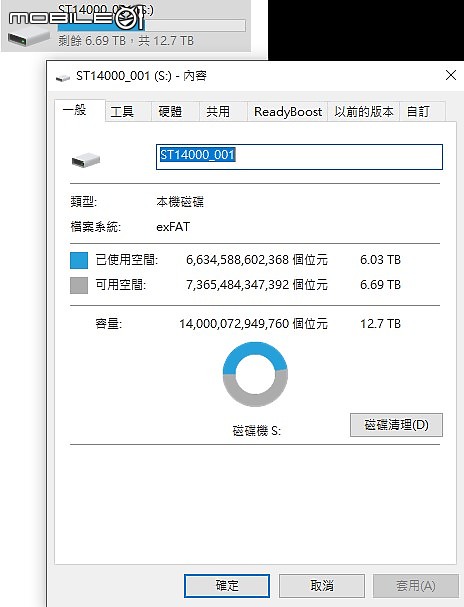Open the 硬體 tab

pyautogui.click(x=175, y=112)
